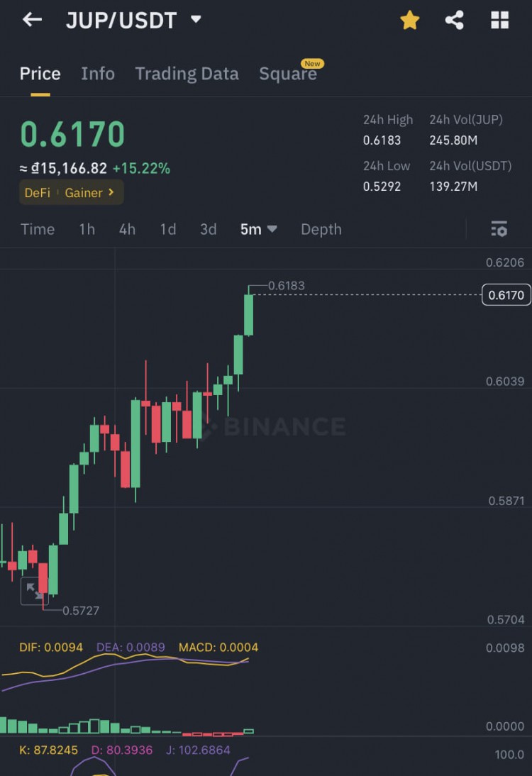532x776 pixels.
Task: Select the 1d chart interval
Action: click(168, 229)
